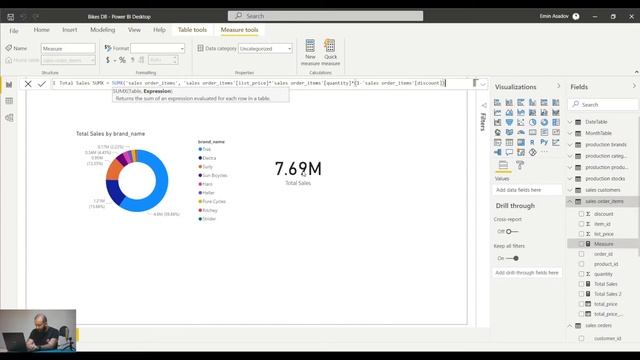
Task: Check the Measure field checkbox
Action: (x=581, y=244)
